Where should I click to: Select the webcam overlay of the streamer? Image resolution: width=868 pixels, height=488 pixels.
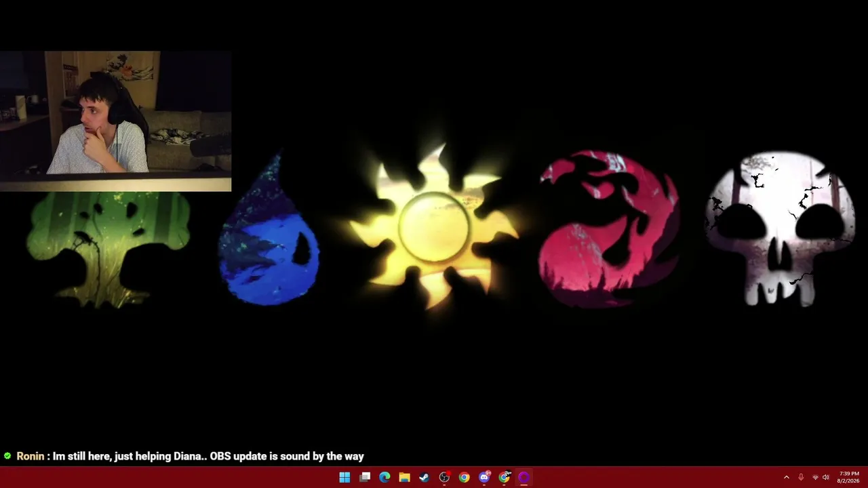pos(115,121)
